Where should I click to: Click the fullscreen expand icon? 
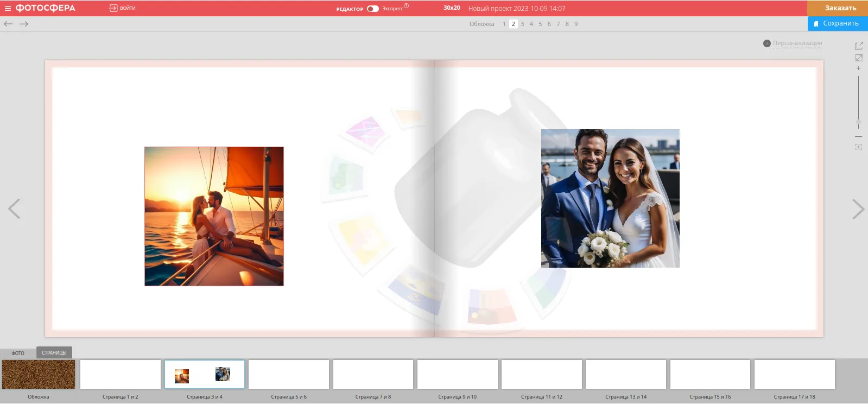coord(858,58)
